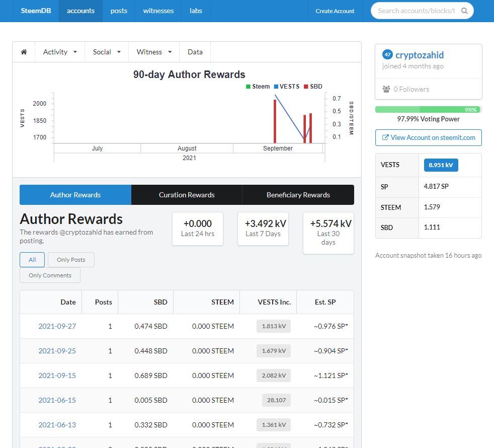Open the 2021-06-13 date link
Image resolution: width=494 pixels, height=448 pixels.
point(57,425)
